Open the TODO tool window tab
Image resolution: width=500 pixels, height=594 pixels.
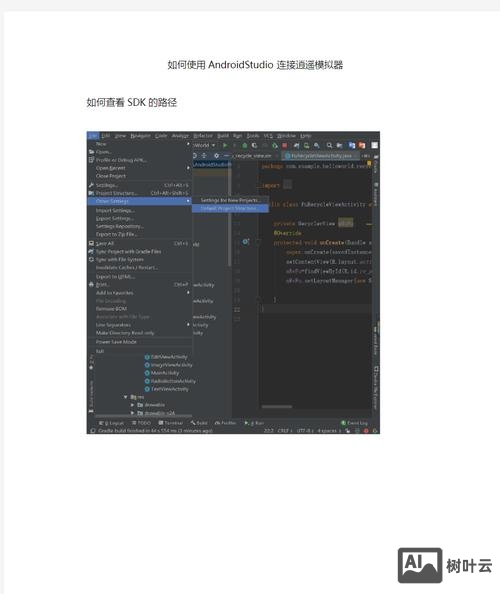141,423
